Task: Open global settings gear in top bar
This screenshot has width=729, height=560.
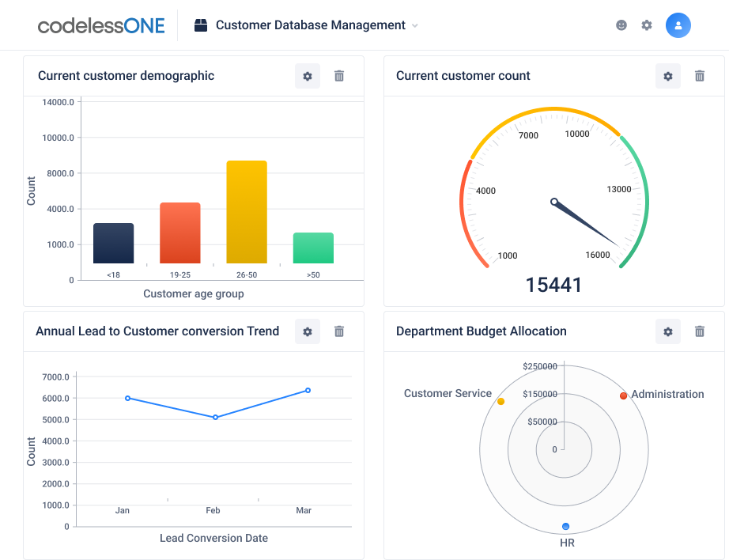Action: tap(647, 25)
